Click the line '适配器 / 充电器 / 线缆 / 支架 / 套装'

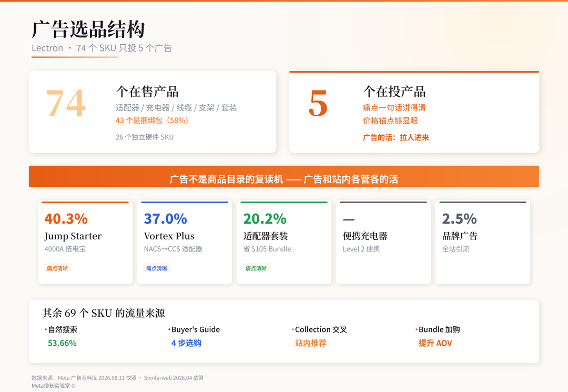(176, 107)
